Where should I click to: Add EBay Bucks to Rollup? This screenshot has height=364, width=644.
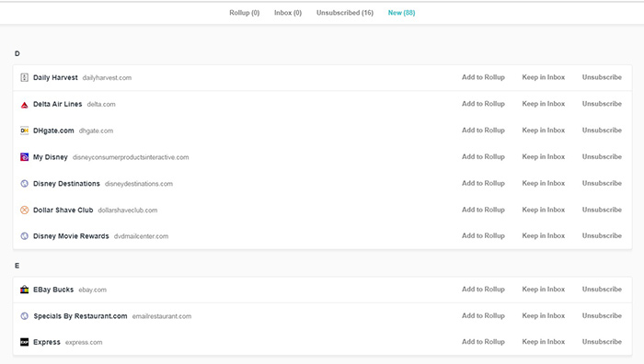click(483, 289)
